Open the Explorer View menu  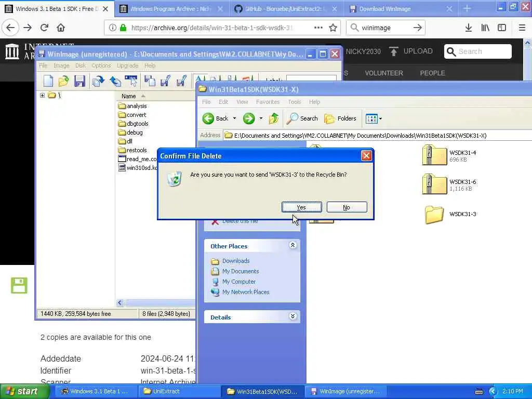click(x=242, y=102)
